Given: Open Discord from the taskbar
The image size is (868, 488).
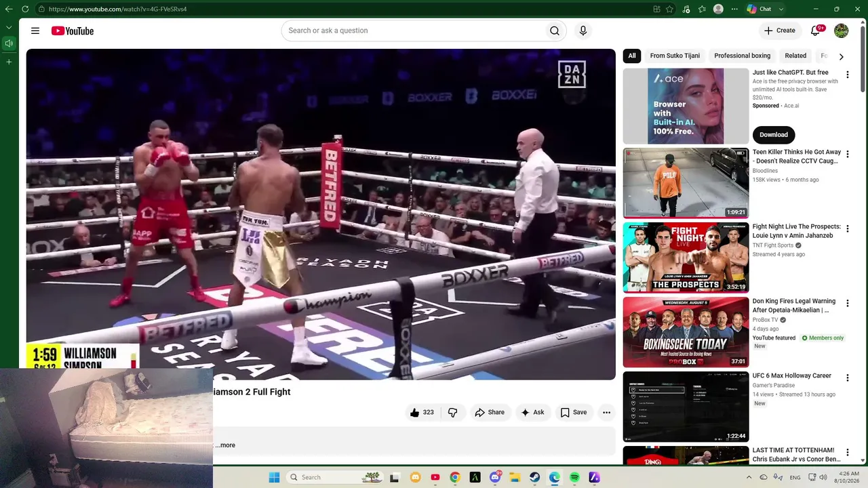Looking at the screenshot, I should tap(495, 477).
